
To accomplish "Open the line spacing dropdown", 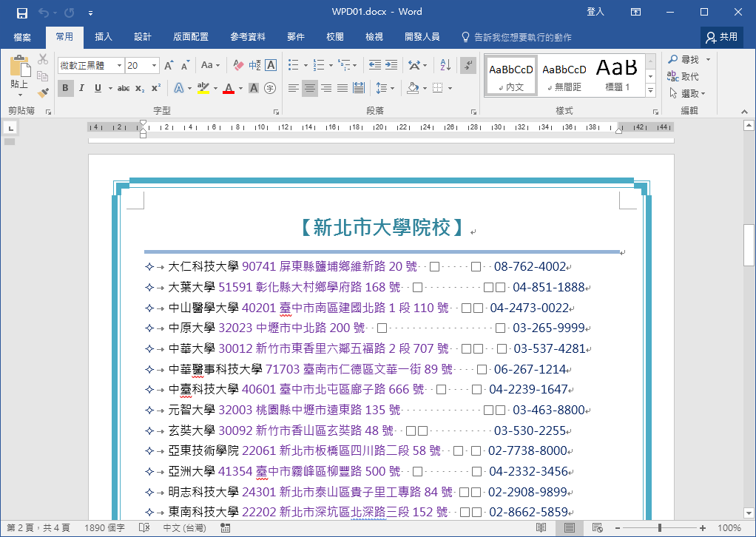I will (x=385, y=88).
